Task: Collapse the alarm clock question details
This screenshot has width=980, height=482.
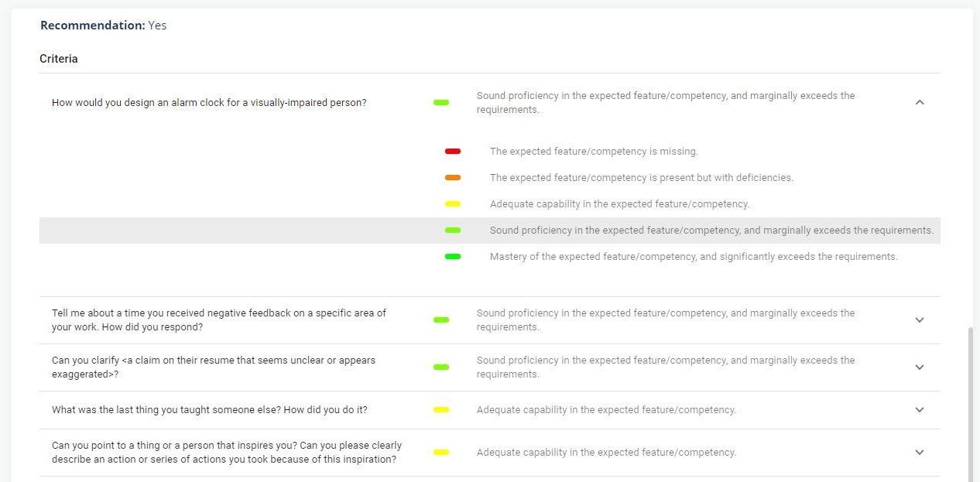Action: pyautogui.click(x=920, y=101)
